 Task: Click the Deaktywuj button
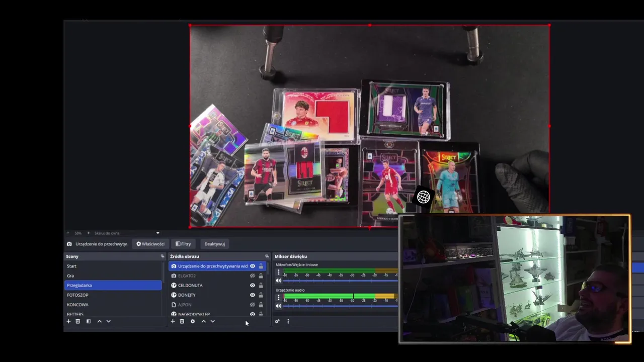tap(214, 244)
